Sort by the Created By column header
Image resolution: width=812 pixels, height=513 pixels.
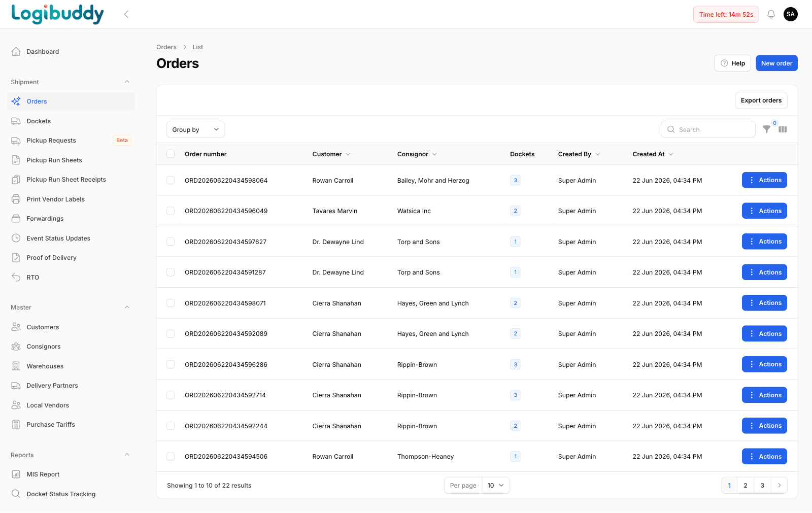pos(579,154)
